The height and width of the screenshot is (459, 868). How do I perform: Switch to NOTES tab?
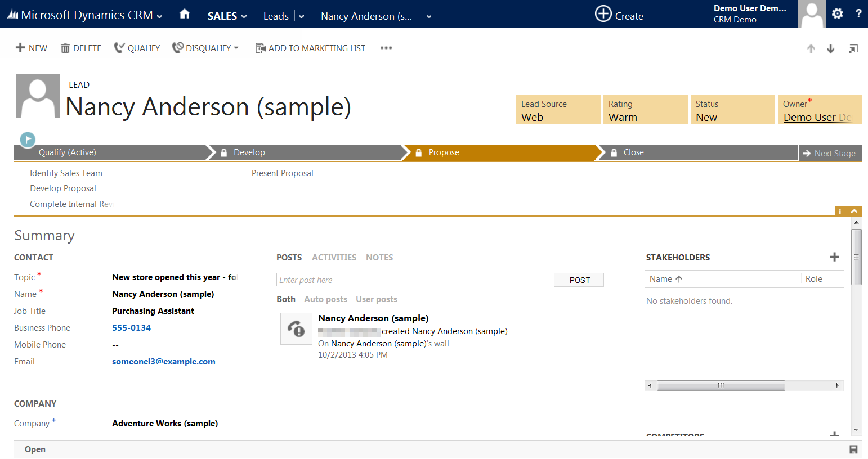coord(379,257)
